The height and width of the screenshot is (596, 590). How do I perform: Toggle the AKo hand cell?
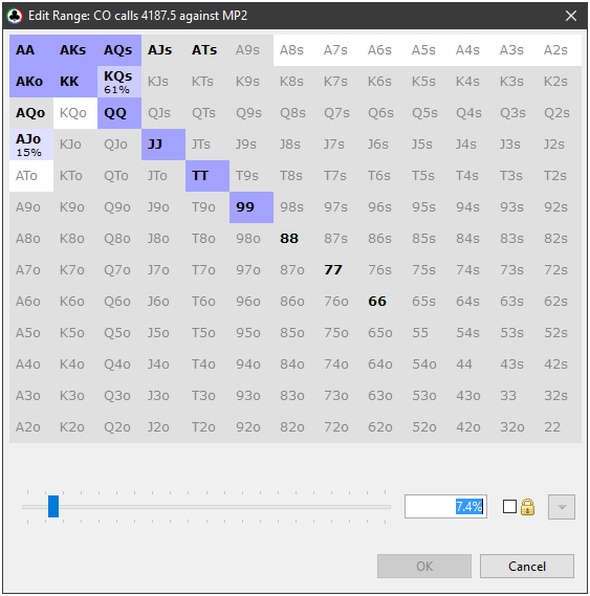point(32,82)
